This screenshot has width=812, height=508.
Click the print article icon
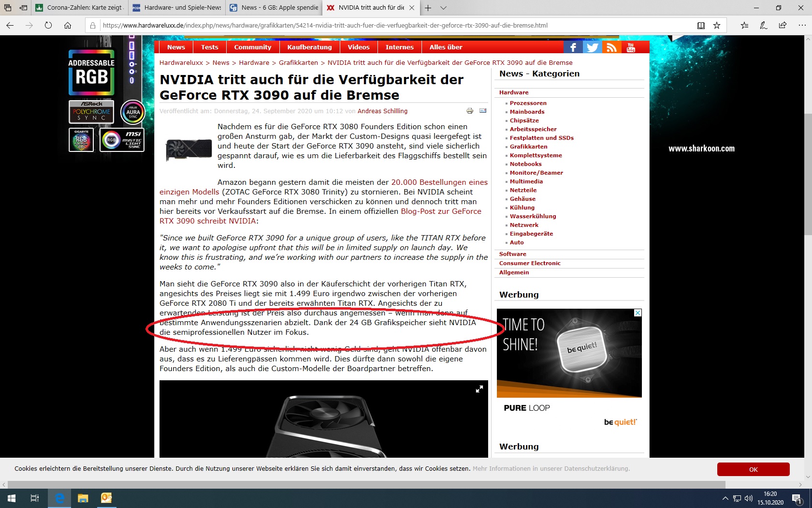470,111
